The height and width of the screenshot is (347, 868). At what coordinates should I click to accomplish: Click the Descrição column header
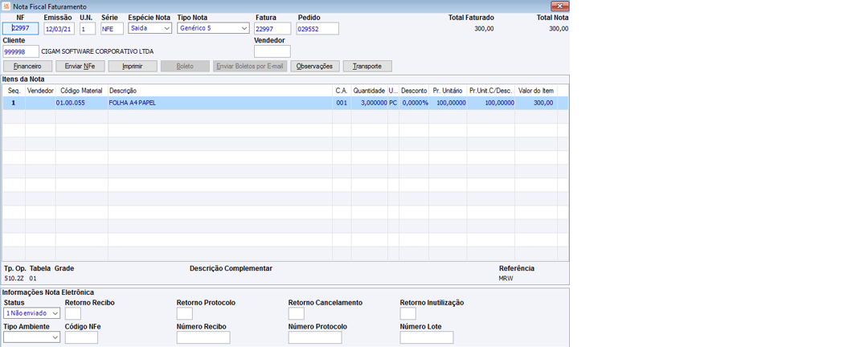(220, 90)
